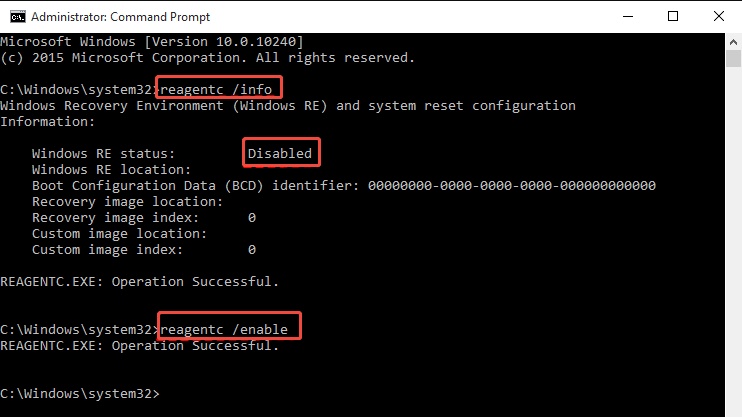Click the BCD identifier zeros value
The image size is (742, 417).
511,186
